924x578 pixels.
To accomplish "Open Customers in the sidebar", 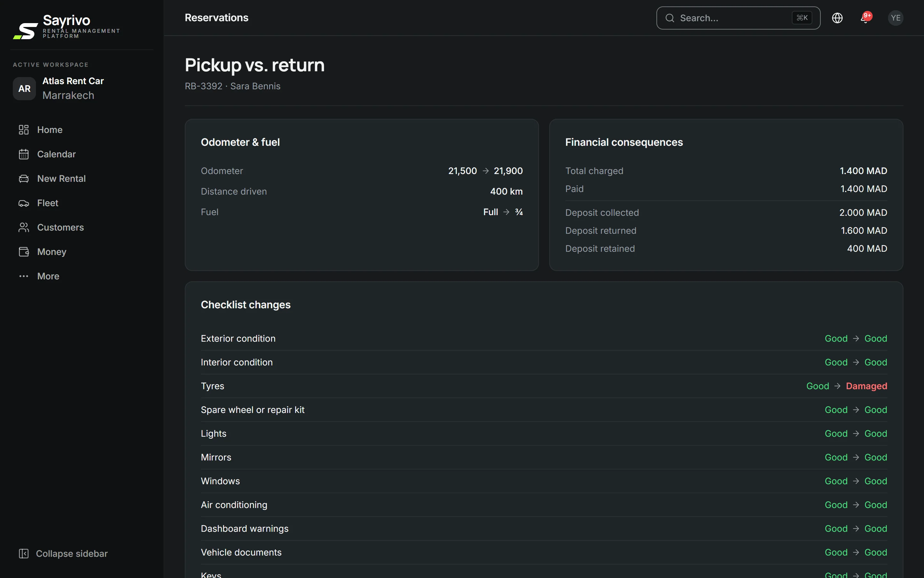I will pyautogui.click(x=60, y=227).
